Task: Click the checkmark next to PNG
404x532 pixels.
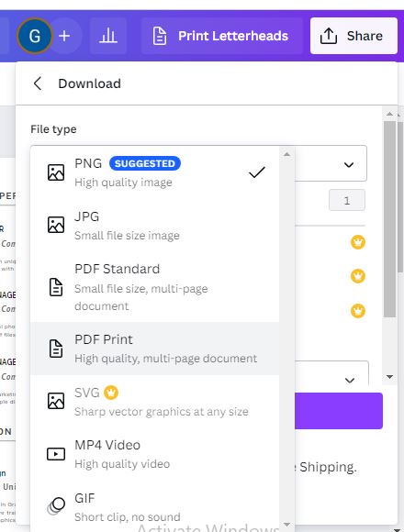Action: (257, 172)
